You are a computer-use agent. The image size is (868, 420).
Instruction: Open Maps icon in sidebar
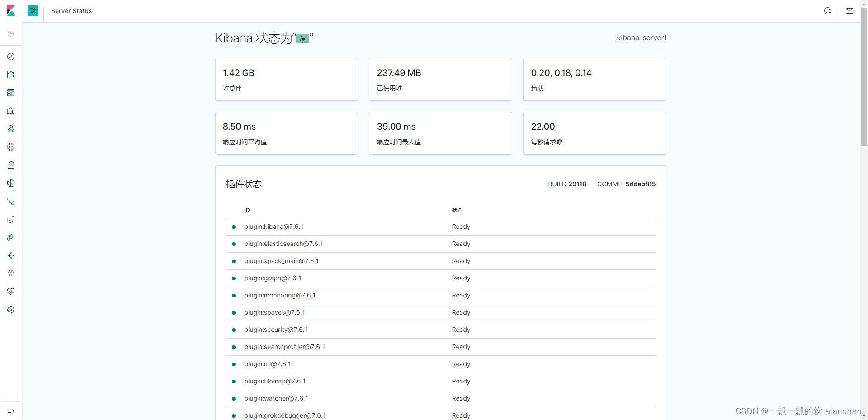tap(11, 129)
